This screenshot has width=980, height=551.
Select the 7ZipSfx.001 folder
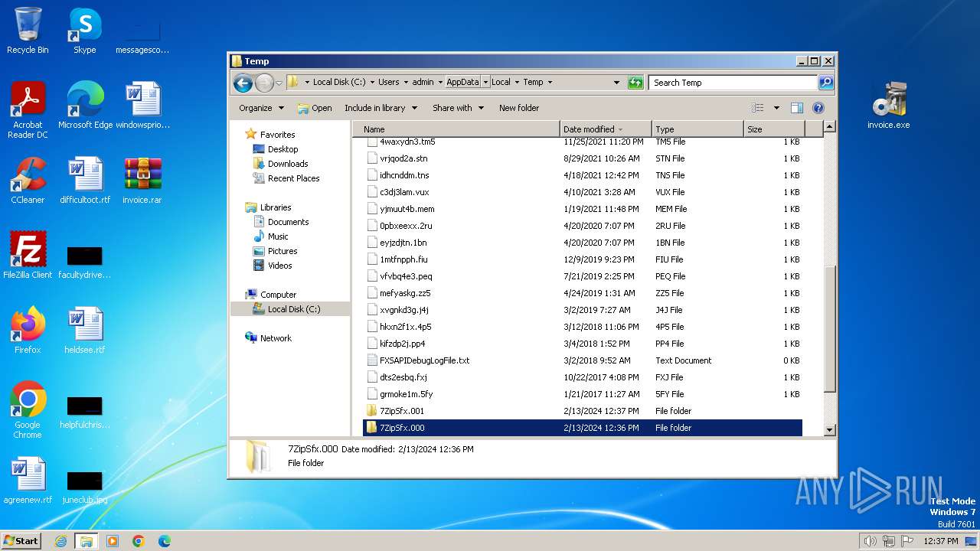pyautogui.click(x=583, y=411)
